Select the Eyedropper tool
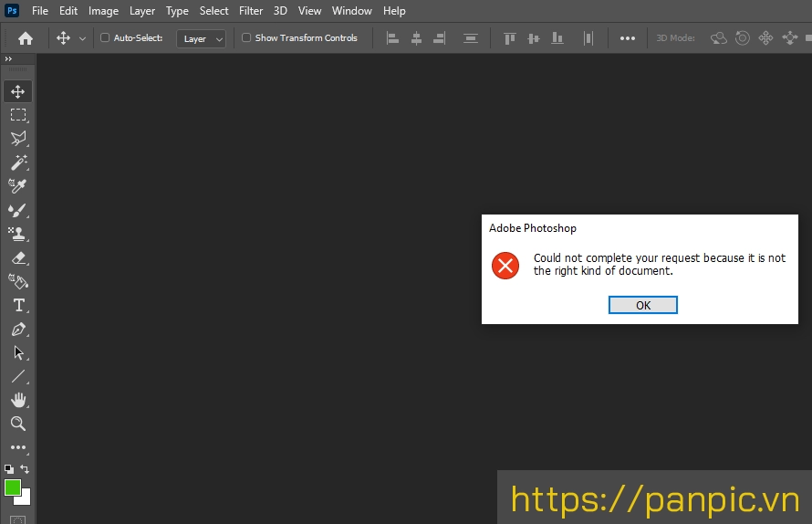The image size is (812, 524). [x=17, y=185]
